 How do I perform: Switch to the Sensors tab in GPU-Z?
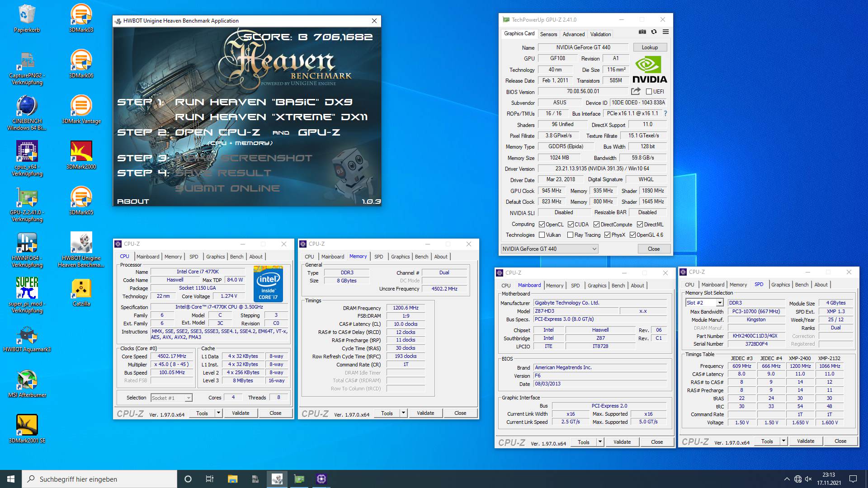(548, 34)
